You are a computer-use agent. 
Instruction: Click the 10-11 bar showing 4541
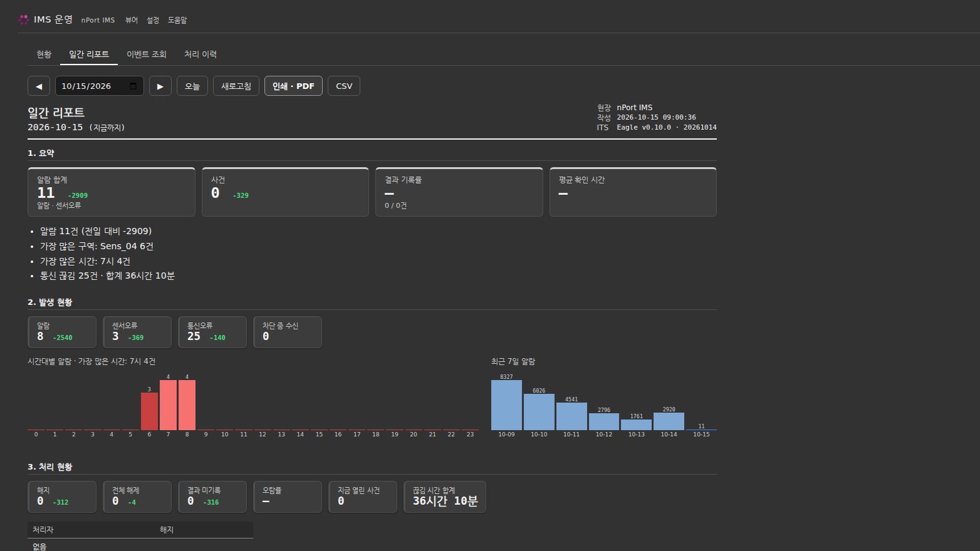tap(571, 416)
